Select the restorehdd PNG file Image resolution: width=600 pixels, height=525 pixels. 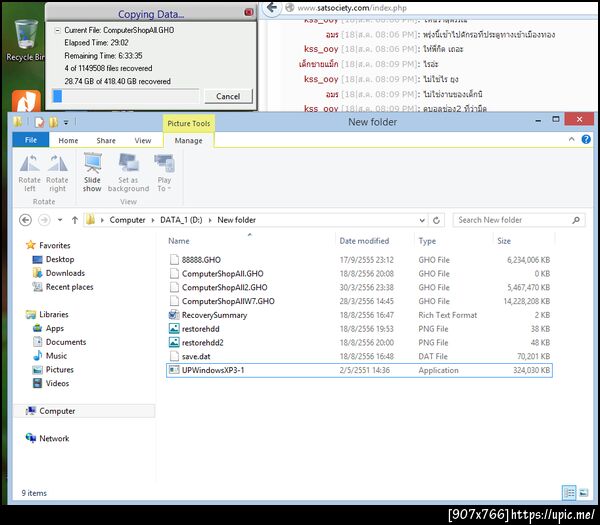coord(359,329)
